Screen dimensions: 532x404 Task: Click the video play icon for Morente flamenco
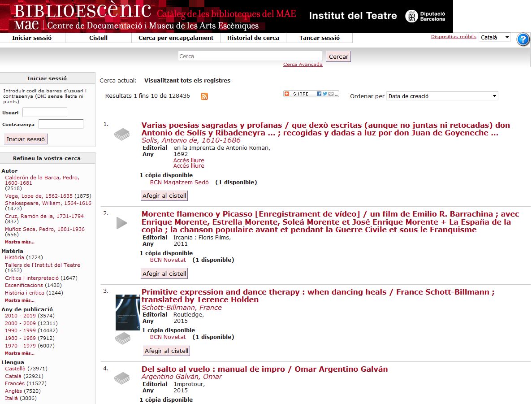click(121, 223)
